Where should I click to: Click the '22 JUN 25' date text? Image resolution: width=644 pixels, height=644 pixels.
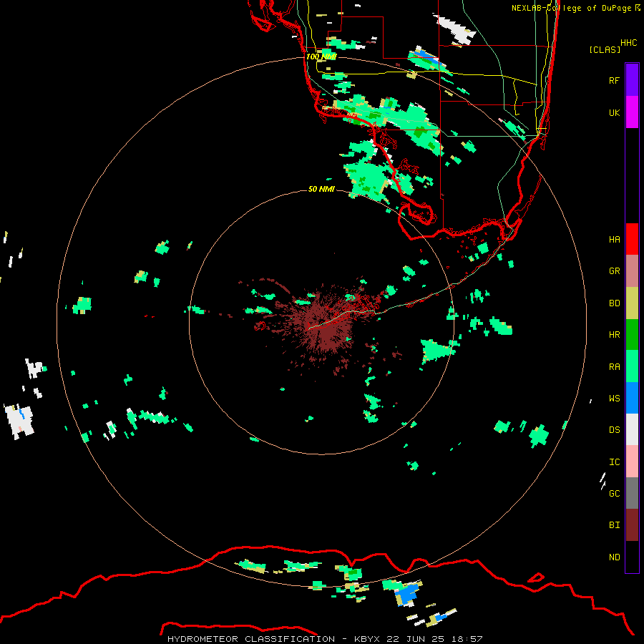[415, 639]
